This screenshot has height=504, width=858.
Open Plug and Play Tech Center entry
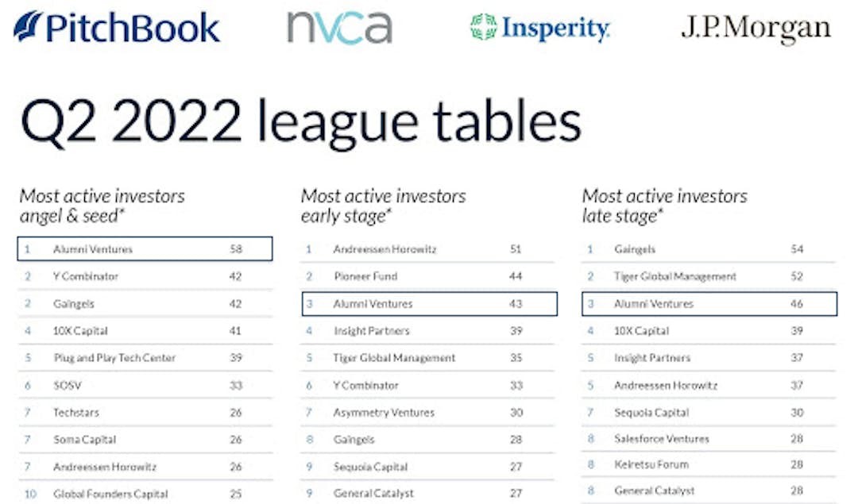[114, 358]
